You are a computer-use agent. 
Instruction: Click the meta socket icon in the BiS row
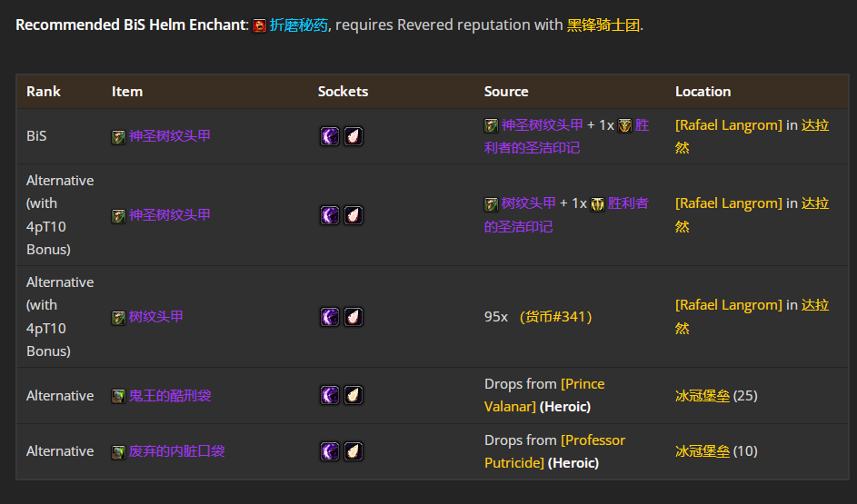[330, 136]
